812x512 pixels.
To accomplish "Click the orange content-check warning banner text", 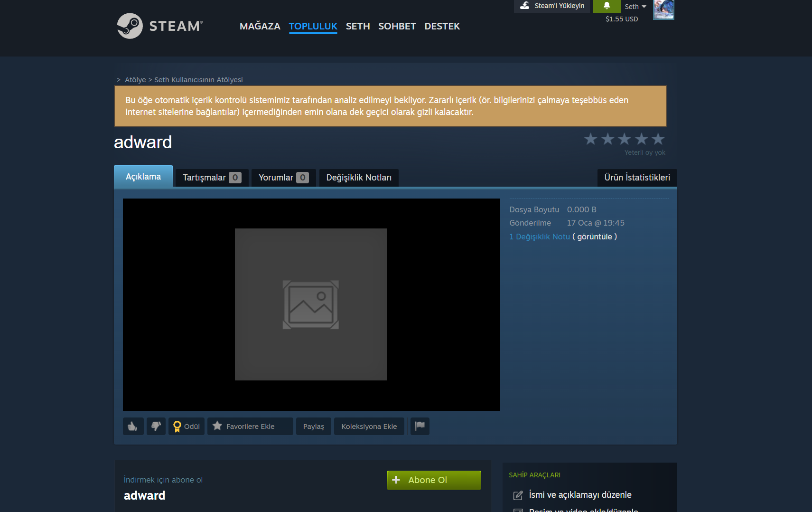I will pos(377,106).
